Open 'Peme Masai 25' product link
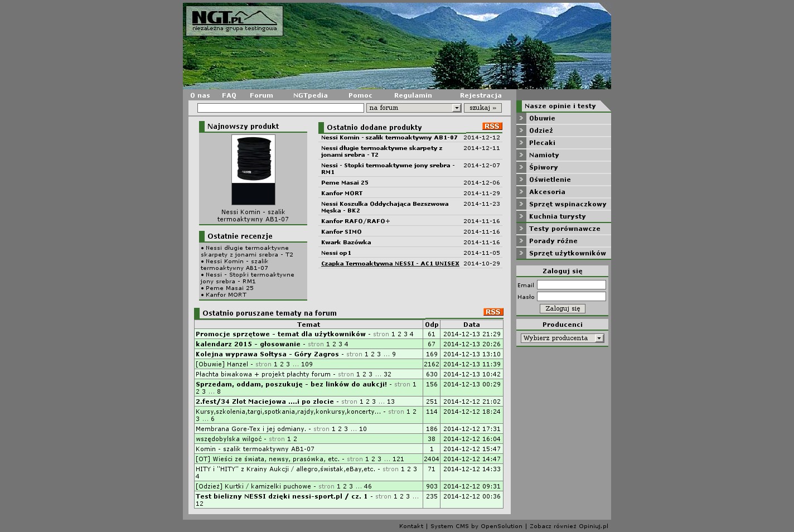This screenshot has width=794, height=532. 345,183
